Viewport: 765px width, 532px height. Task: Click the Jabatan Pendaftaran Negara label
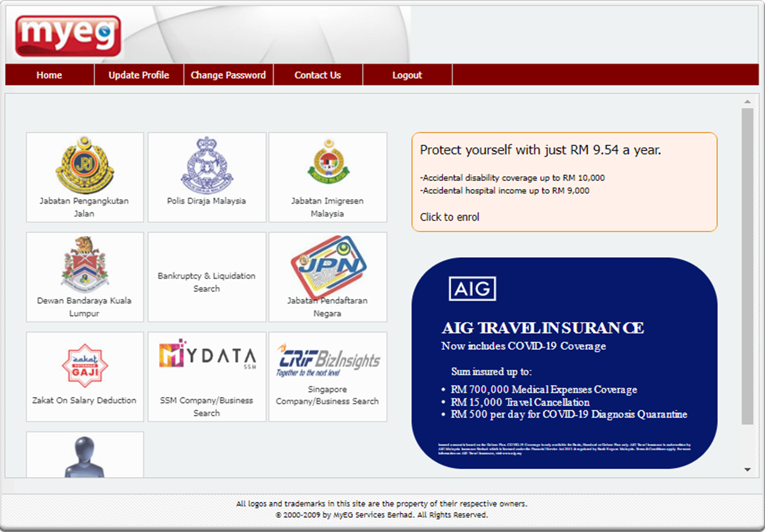(328, 307)
